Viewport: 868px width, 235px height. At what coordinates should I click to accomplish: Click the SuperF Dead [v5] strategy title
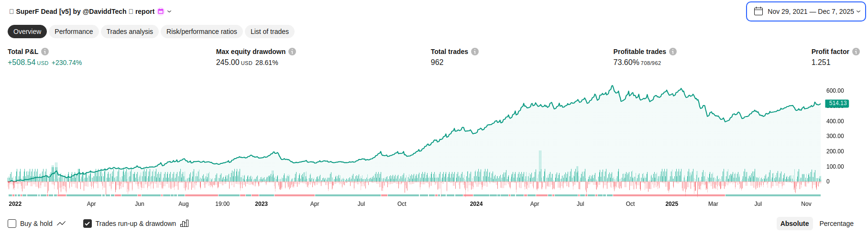(71, 11)
